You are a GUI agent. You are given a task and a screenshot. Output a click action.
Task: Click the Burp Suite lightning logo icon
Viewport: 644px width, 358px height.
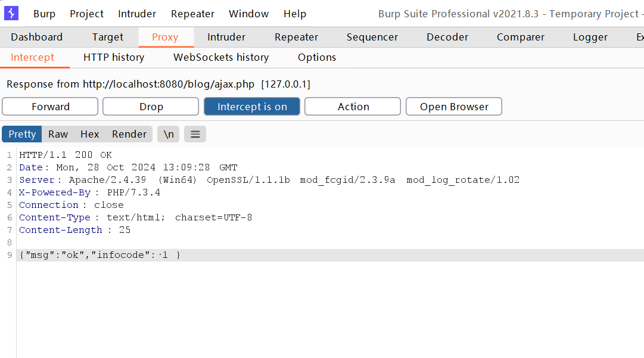(x=11, y=13)
